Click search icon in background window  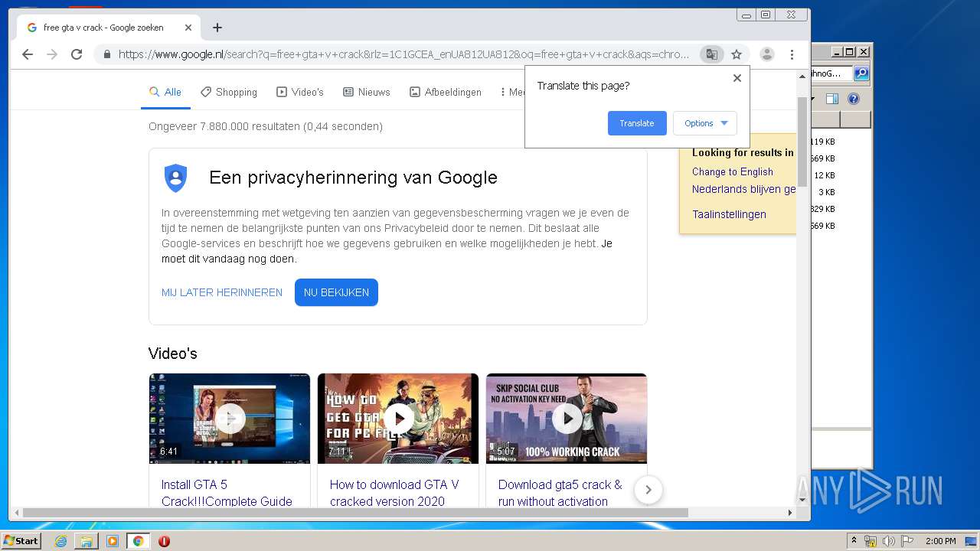[861, 73]
